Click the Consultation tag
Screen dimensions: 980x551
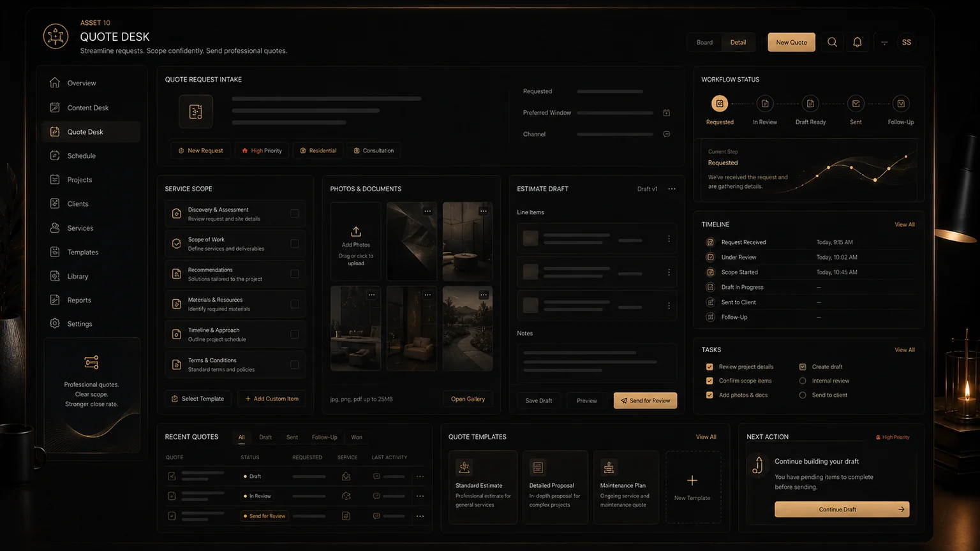coord(373,151)
